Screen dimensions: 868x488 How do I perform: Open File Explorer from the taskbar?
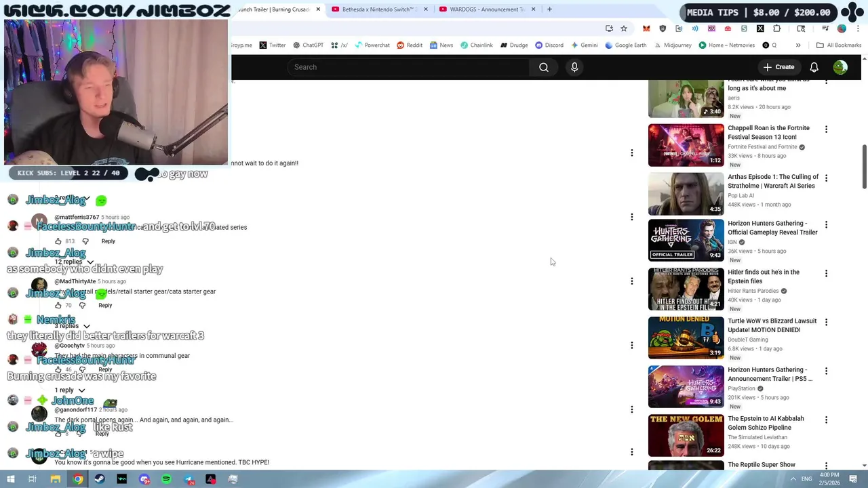click(x=56, y=479)
